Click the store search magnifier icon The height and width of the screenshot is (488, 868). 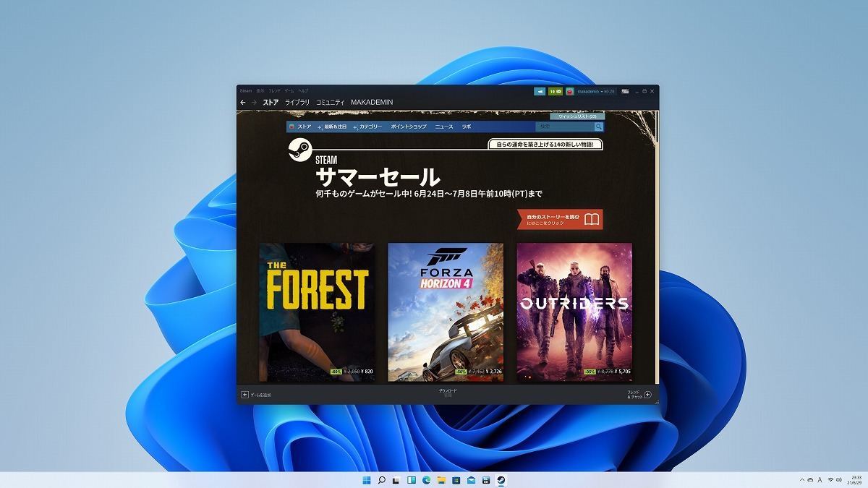tap(598, 127)
